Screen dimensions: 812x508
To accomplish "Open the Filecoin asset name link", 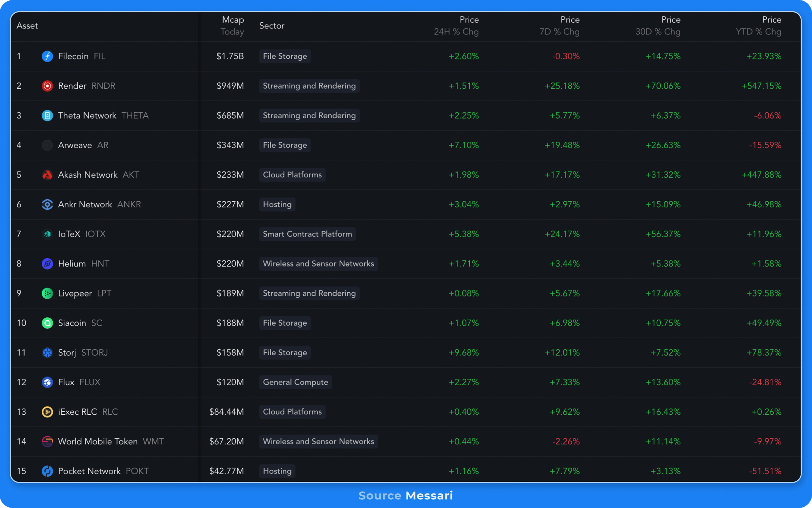I will (x=73, y=56).
